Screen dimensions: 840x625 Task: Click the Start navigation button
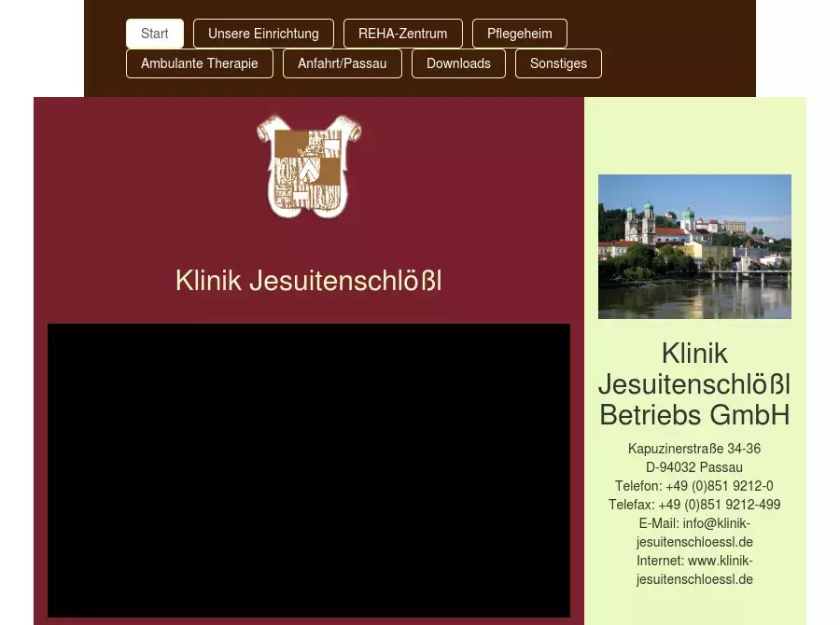pyautogui.click(x=154, y=34)
